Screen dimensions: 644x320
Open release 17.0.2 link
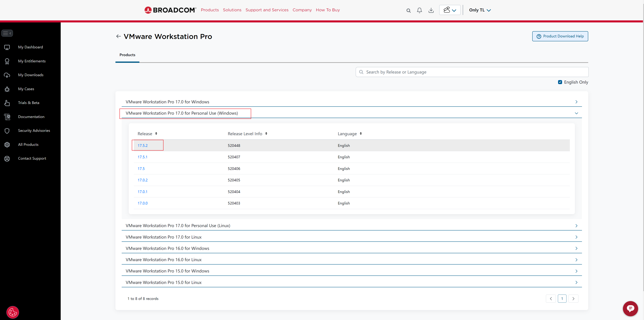pos(142,180)
